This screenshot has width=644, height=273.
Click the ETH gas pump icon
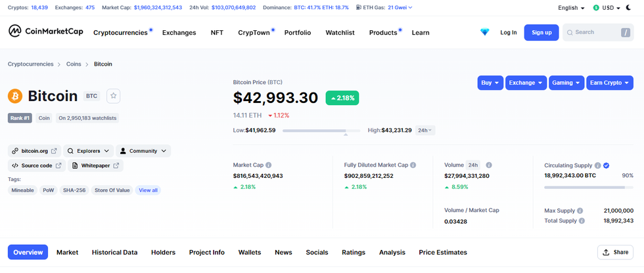click(359, 7)
